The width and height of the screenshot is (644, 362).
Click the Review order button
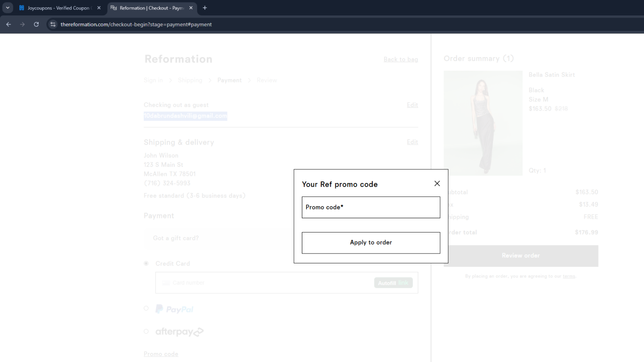pos(520,256)
